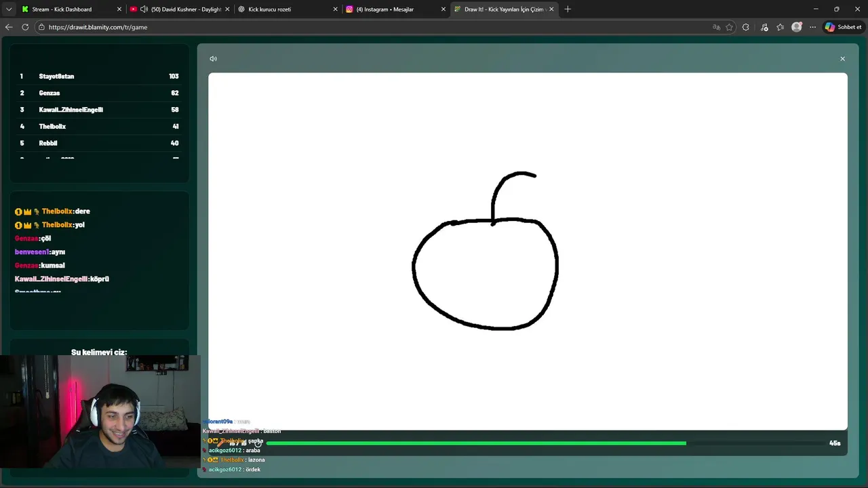Screen dimensions: 868x488
Task: Open a new browser tab
Action: [568, 9]
